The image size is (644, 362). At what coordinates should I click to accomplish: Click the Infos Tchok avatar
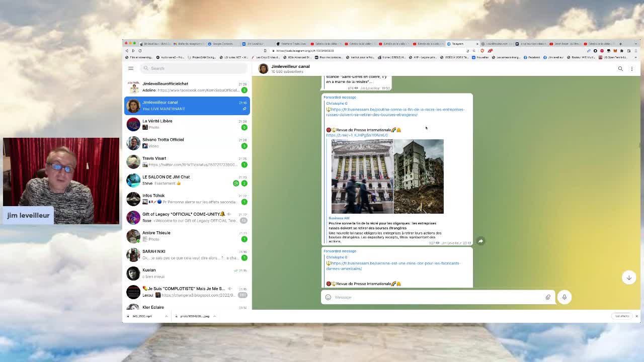tap(133, 199)
